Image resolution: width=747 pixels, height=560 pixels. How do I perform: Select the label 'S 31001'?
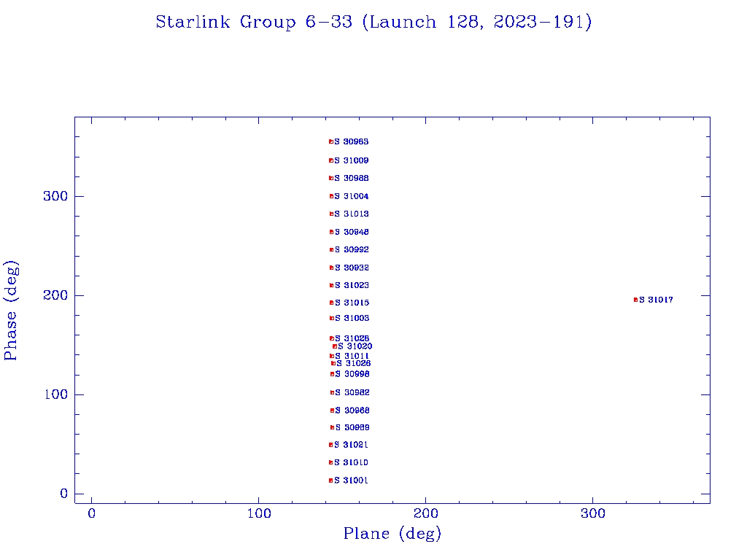coord(351,481)
